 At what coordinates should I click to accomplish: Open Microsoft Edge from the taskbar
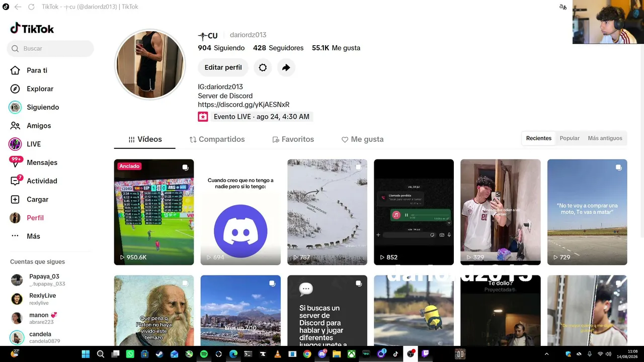point(233,354)
